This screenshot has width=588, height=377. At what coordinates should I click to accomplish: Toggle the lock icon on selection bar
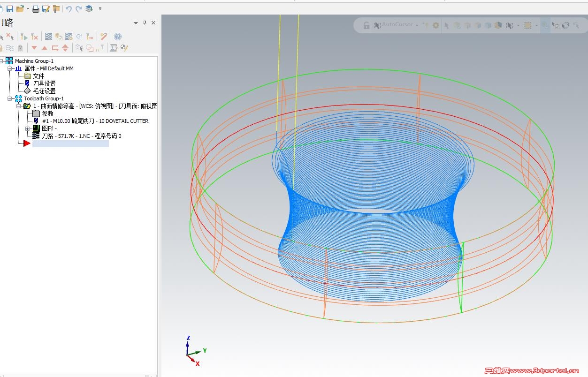pyautogui.click(x=367, y=25)
